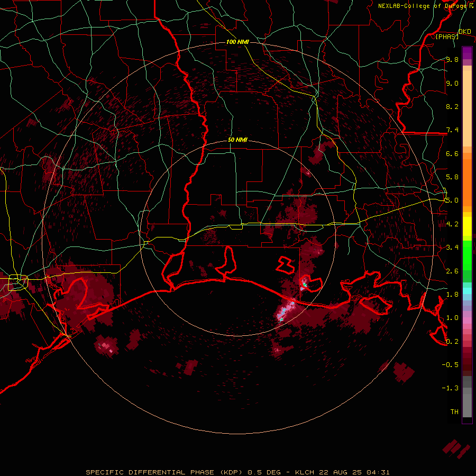This screenshot has height=476, width=476.
Task: Click the 1.0 scale value
Action: pos(452,318)
